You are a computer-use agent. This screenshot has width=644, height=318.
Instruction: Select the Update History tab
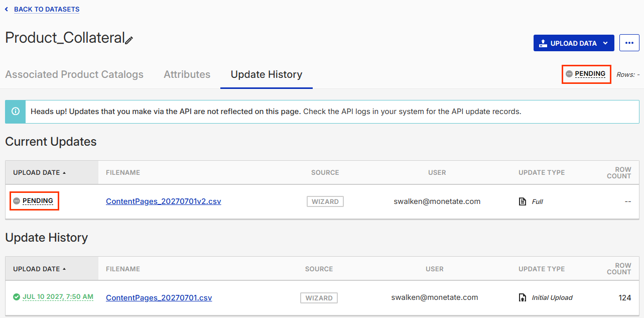267,74
